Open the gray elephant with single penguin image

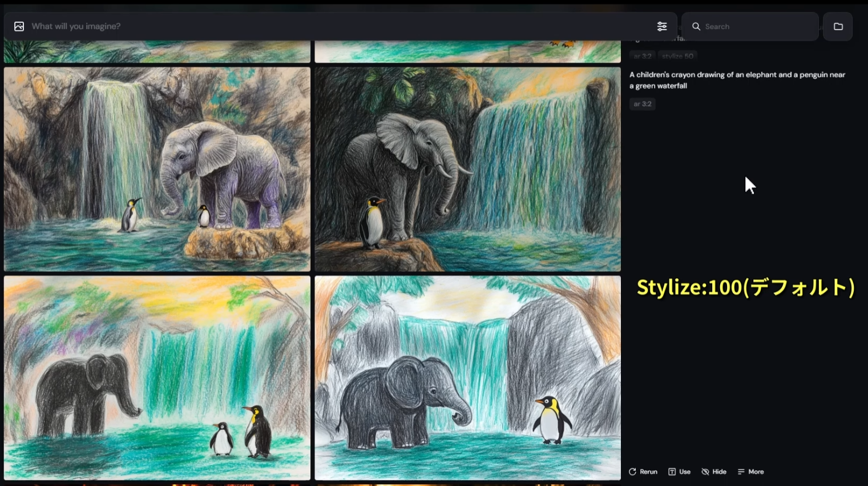coord(467,377)
